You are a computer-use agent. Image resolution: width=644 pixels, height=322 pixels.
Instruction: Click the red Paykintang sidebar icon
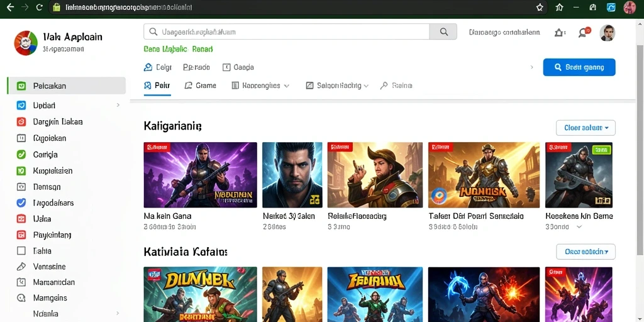21,235
